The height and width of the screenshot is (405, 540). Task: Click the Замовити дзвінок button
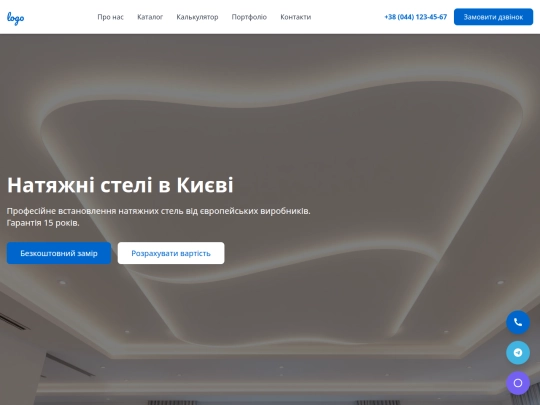(x=493, y=17)
